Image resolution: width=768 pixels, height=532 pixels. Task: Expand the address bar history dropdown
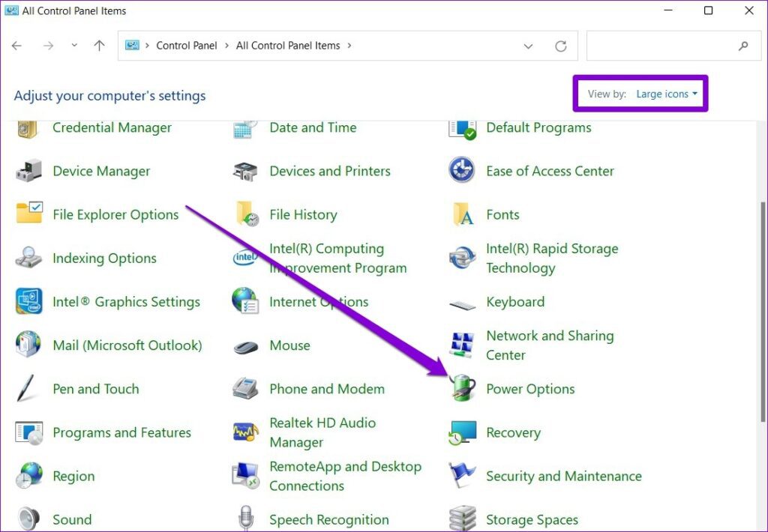pyautogui.click(x=528, y=45)
